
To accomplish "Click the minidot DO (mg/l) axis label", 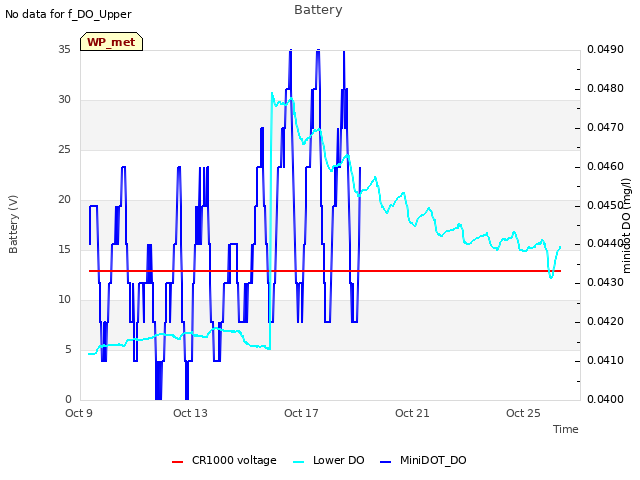I will 627,225.
